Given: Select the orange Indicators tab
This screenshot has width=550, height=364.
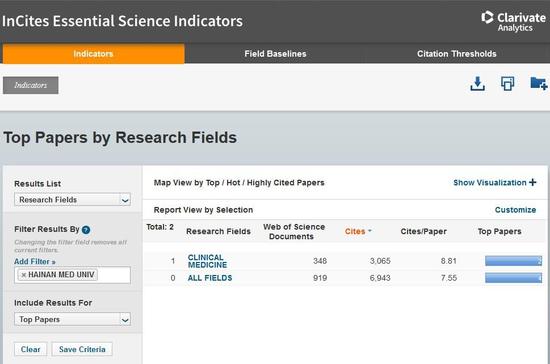Looking at the screenshot, I should click(x=93, y=54).
